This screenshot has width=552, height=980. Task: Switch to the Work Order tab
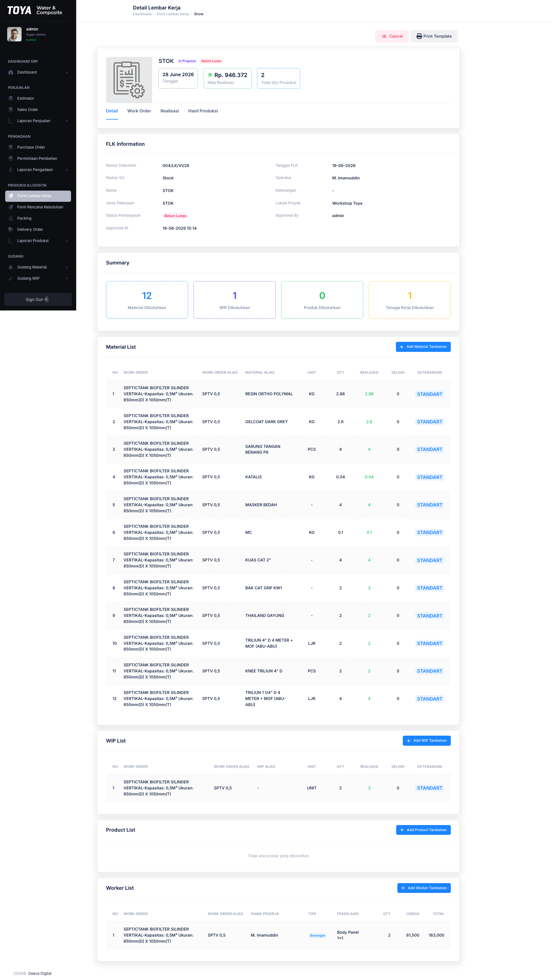click(139, 111)
